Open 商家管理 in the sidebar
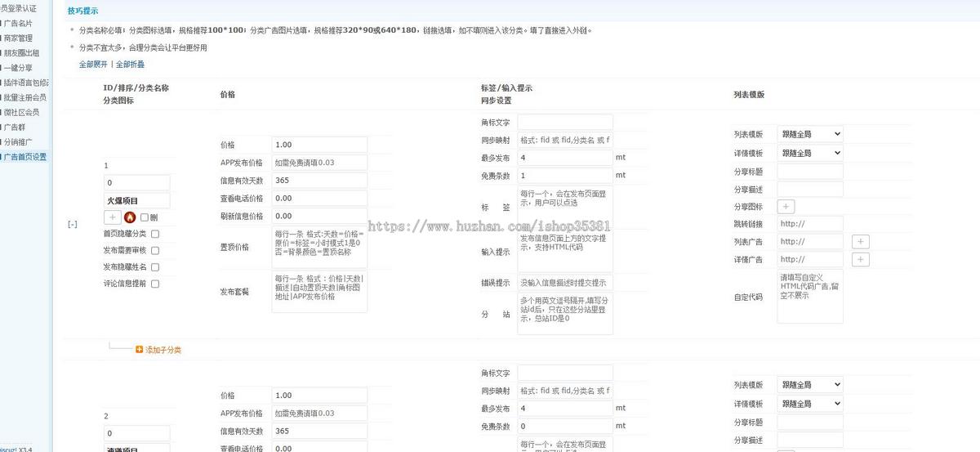This screenshot has height=452, width=980. [19, 38]
